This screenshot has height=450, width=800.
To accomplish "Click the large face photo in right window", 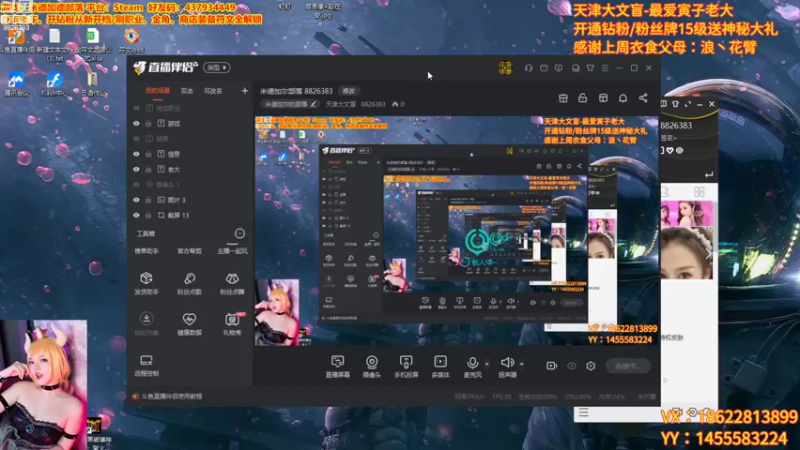I will coord(687,254).
